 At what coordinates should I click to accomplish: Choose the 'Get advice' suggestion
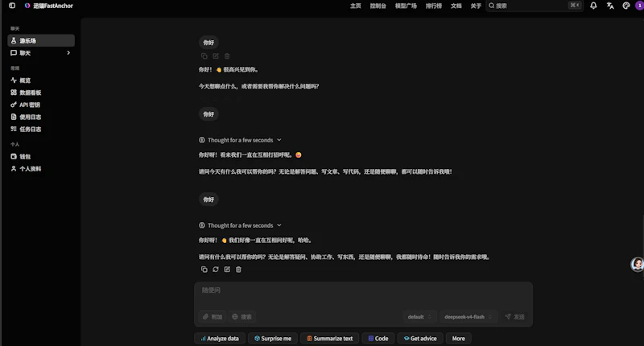click(420, 339)
